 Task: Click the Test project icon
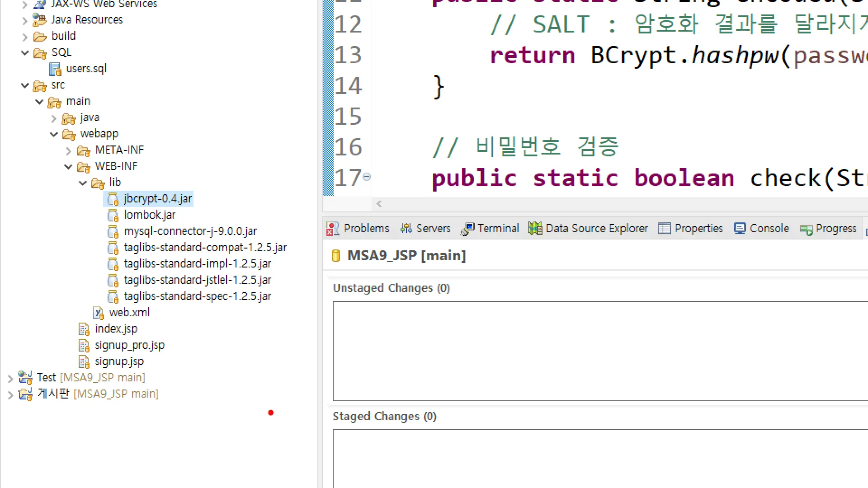pyautogui.click(x=25, y=378)
